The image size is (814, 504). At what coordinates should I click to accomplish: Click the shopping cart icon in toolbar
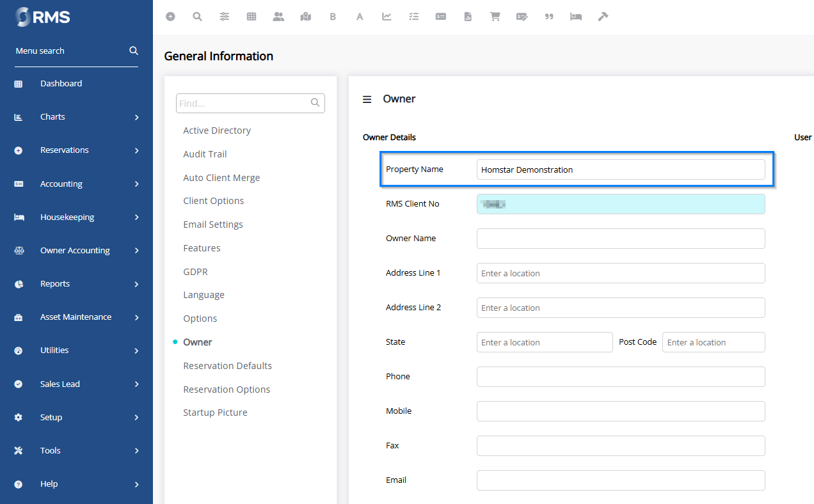click(x=495, y=17)
